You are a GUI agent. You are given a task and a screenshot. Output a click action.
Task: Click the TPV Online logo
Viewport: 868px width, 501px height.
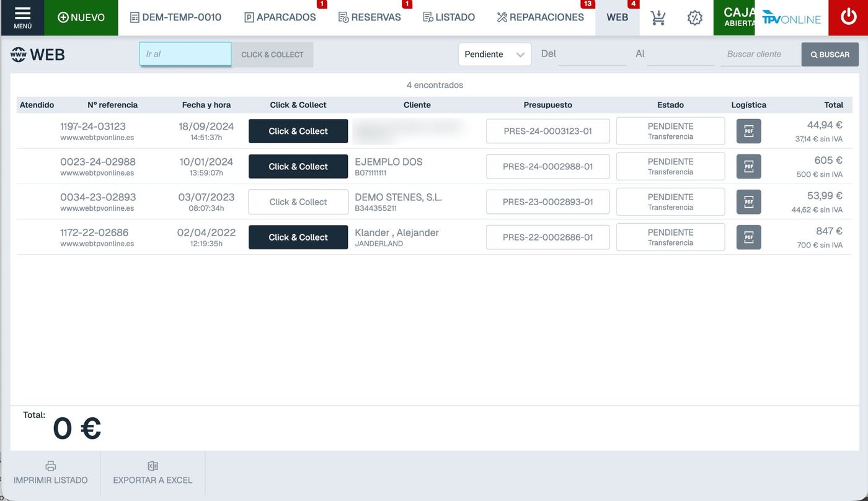pos(791,17)
